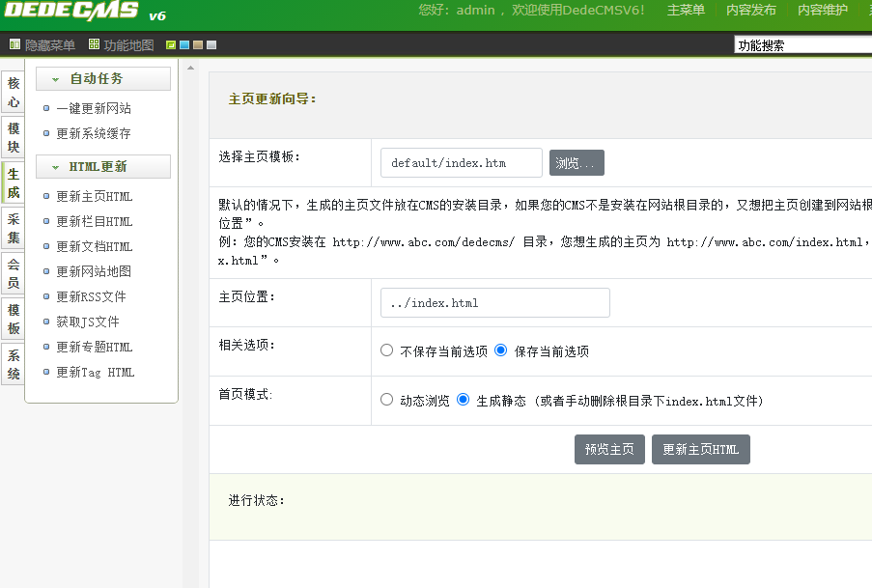Image resolution: width=872 pixels, height=588 pixels.
Task: Select the green theme color swatch
Action: [171, 45]
